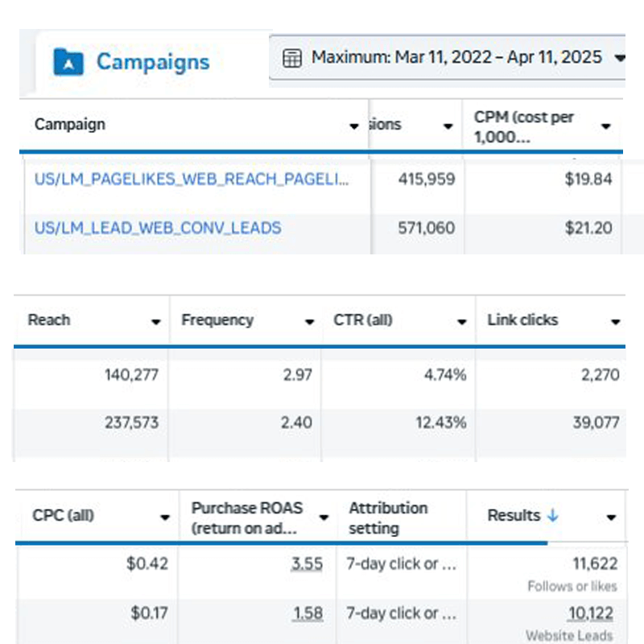Open the CPM column dropdown arrow

point(606,126)
